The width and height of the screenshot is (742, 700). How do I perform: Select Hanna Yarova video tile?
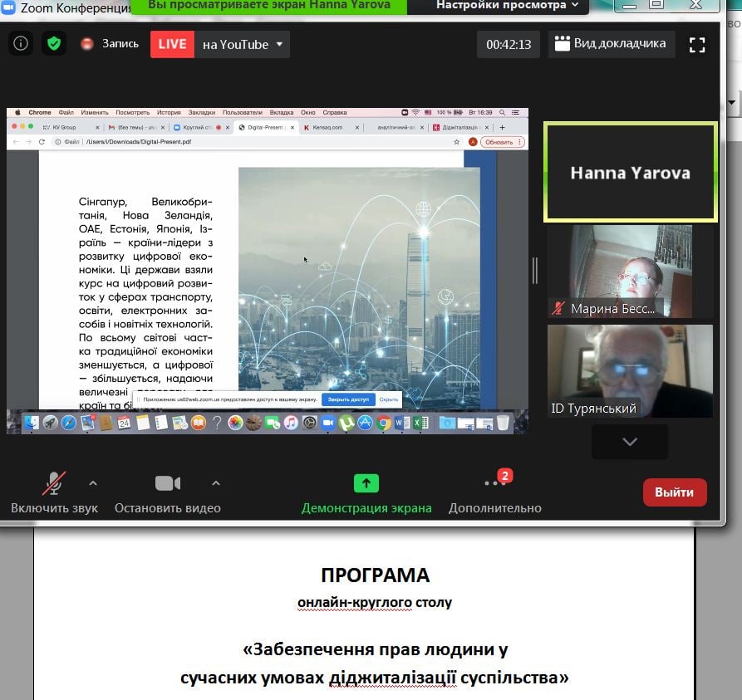coord(630,173)
